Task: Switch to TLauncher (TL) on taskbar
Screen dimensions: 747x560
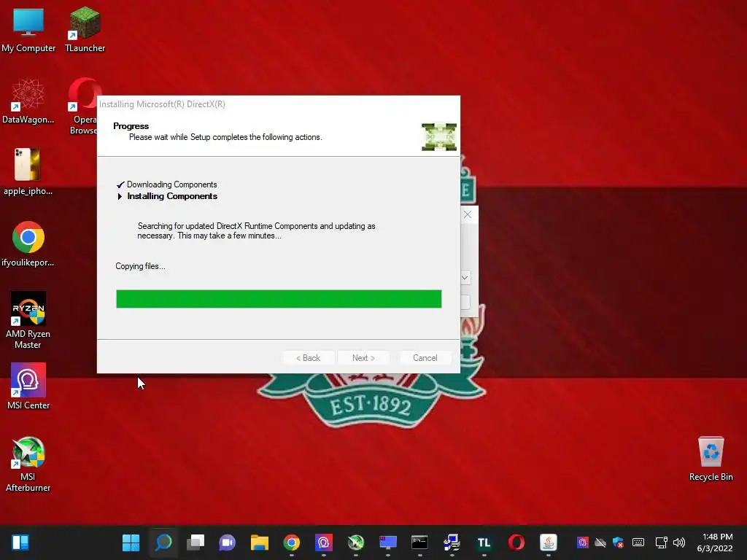Action: click(484, 542)
